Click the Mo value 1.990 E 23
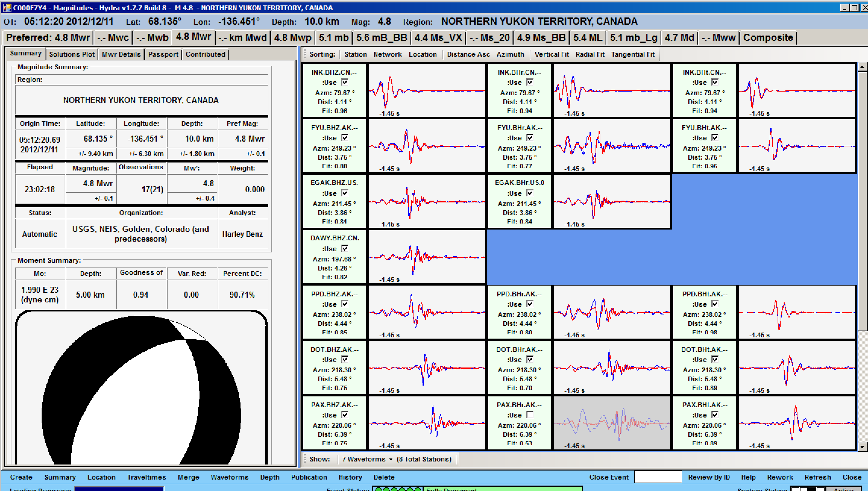868x491 pixels. (x=40, y=294)
